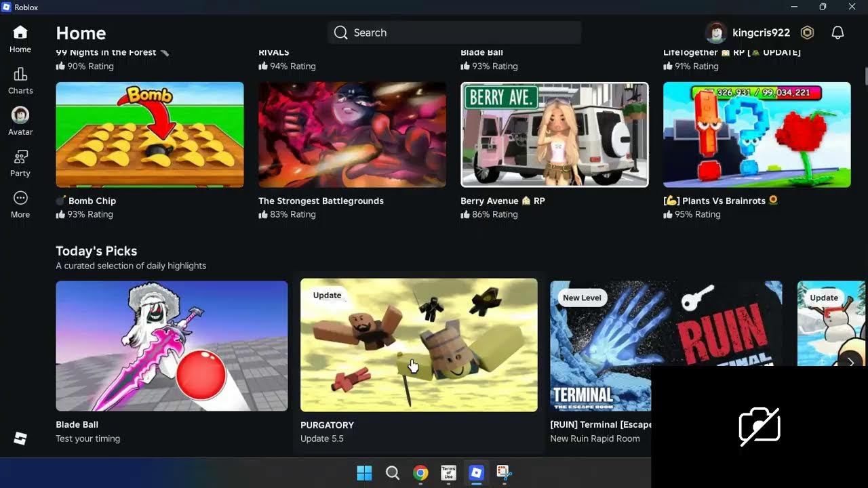Open Party in the sidebar
This screenshot has height=488, width=868.
coord(20,163)
